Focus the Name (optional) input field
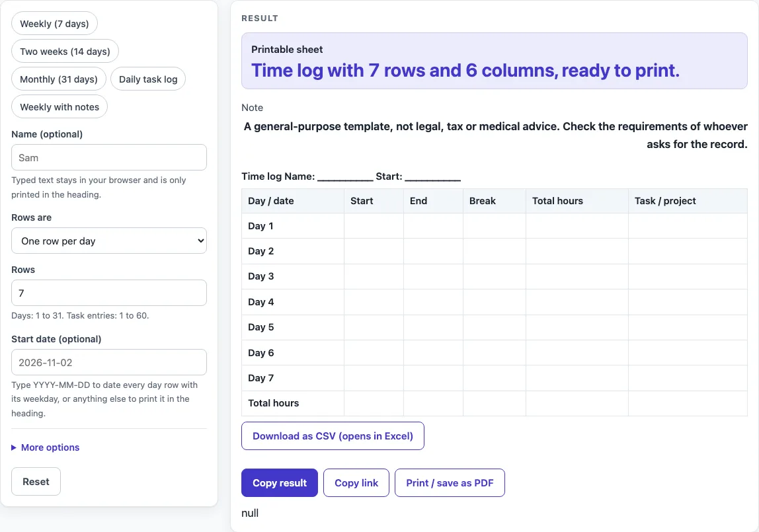The height and width of the screenshot is (532, 759). coord(109,158)
